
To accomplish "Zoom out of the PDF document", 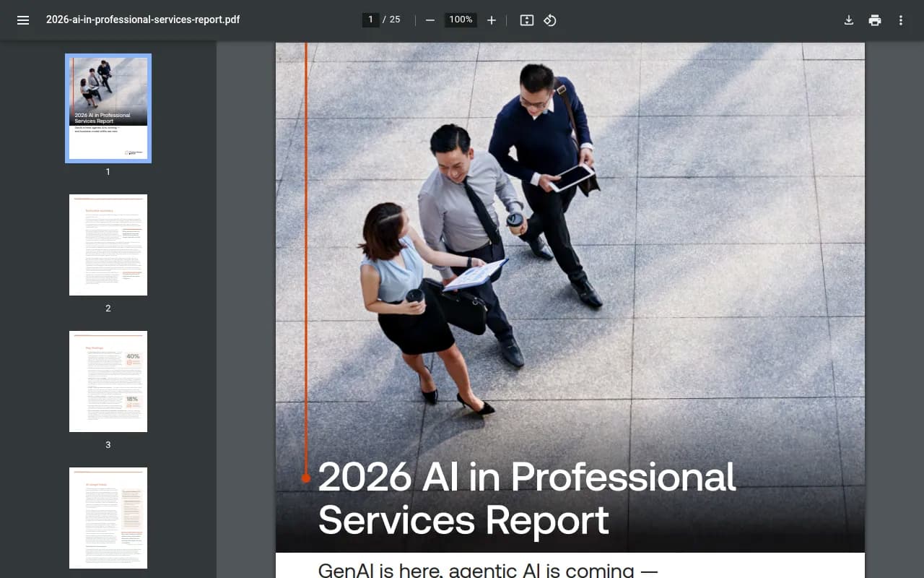I will tap(430, 20).
